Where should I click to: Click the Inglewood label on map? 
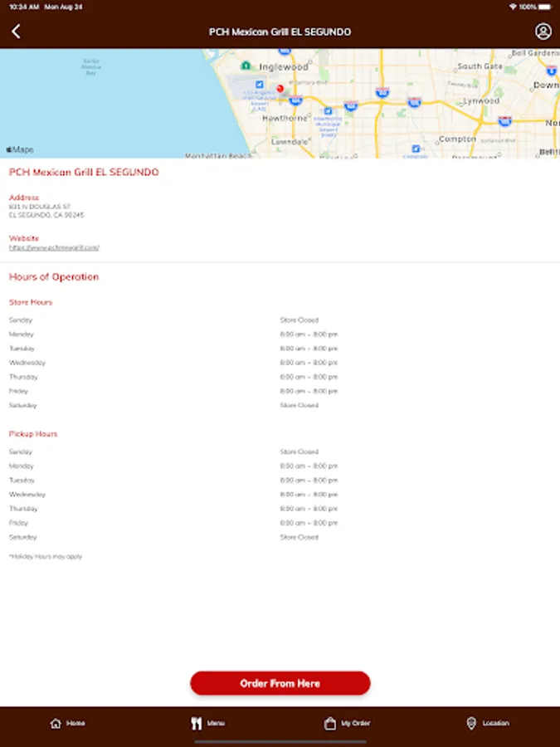click(x=284, y=67)
